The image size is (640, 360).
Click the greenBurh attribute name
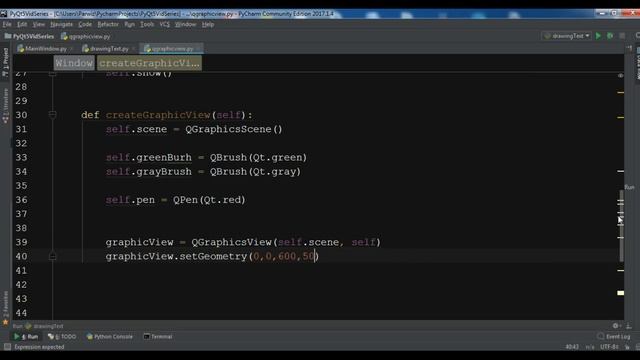[x=164, y=158]
